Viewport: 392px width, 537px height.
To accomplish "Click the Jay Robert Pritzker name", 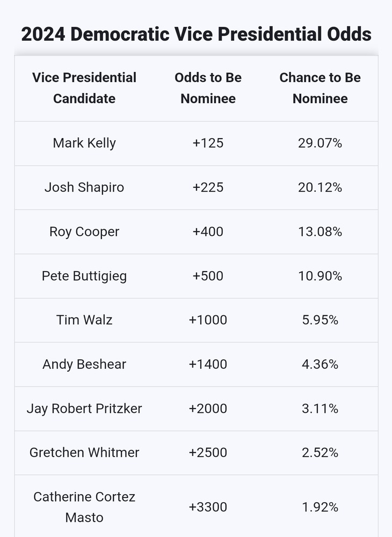I will pyautogui.click(x=84, y=409).
